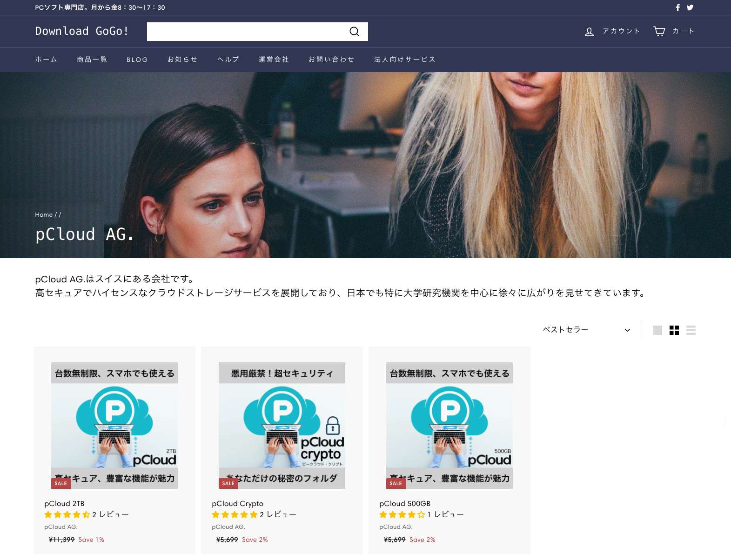Viewport: 731px width, 560px height.
Task: Click the store hours announcement text
Action: click(100, 7)
